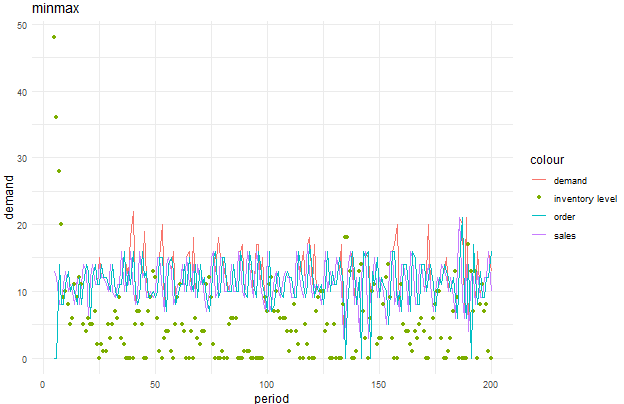
Task: Click the y-axis tick label 30
Action: coord(22,158)
